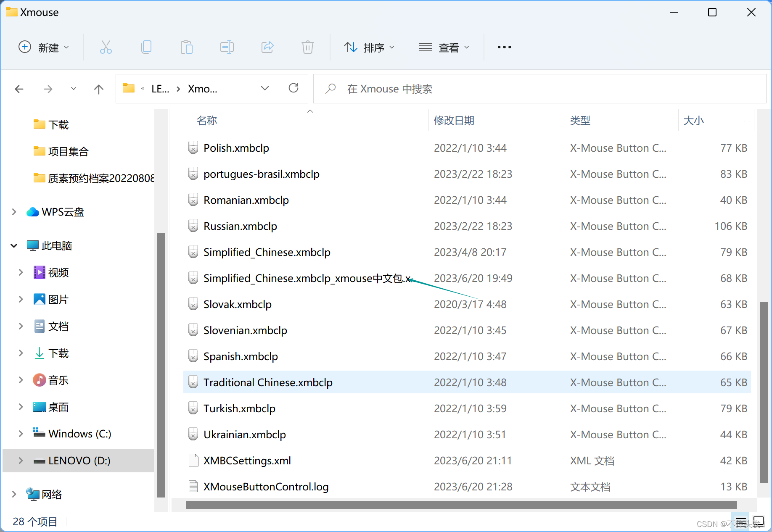Select Ukrainian.xmbclp file
The height and width of the screenshot is (532, 772).
(467, 435)
